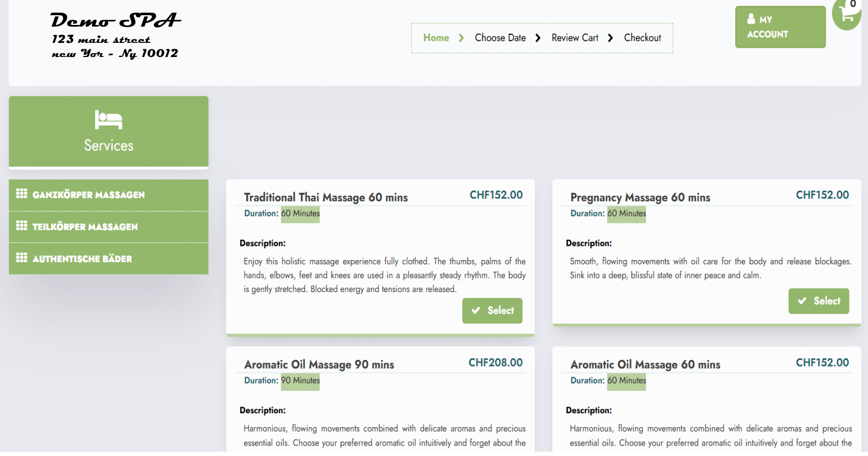Click checkmark icon on Thai Massage Select
This screenshot has width=868, height=456.
click(x=476, y=311)
